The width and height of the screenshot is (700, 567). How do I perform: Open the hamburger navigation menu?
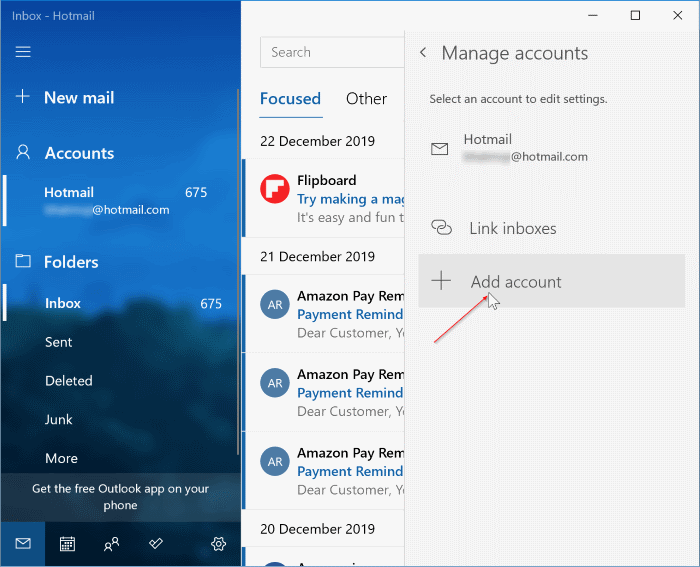[23, 52]
